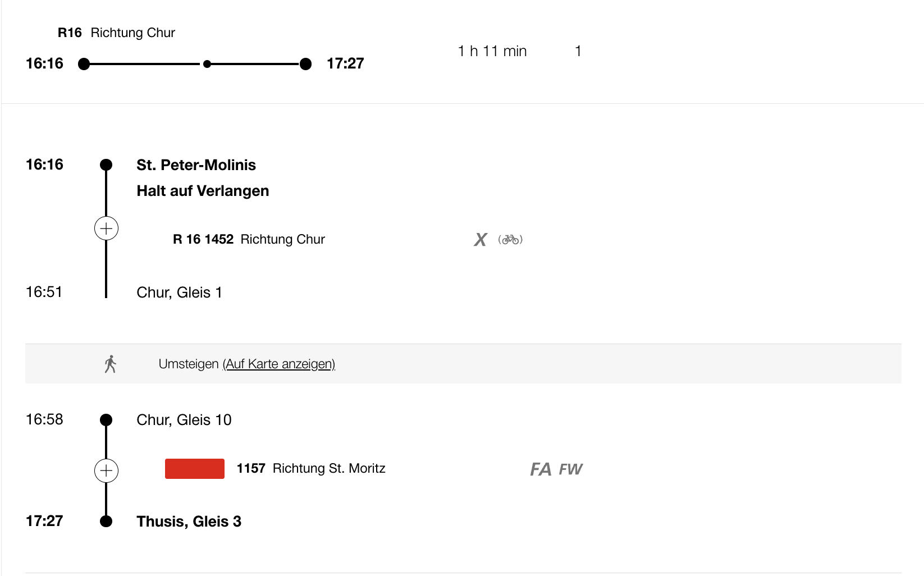Expand intermediate stops for R 16 1452
This screenshot has width=924, height=576.
pos(106,228)
